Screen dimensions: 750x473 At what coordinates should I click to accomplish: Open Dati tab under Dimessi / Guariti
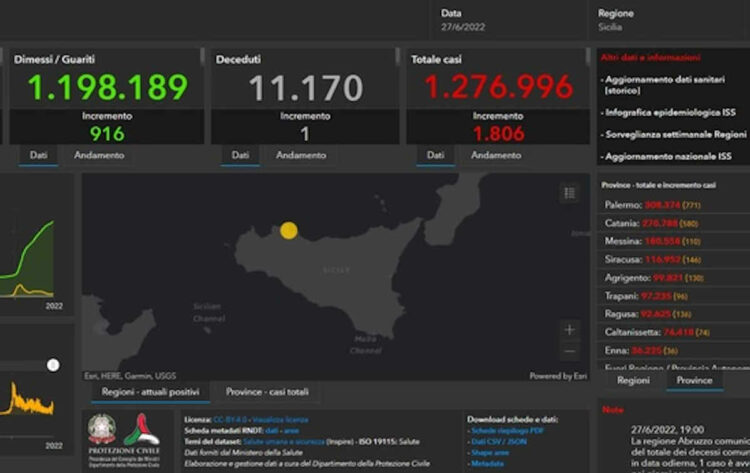(38, 156)
